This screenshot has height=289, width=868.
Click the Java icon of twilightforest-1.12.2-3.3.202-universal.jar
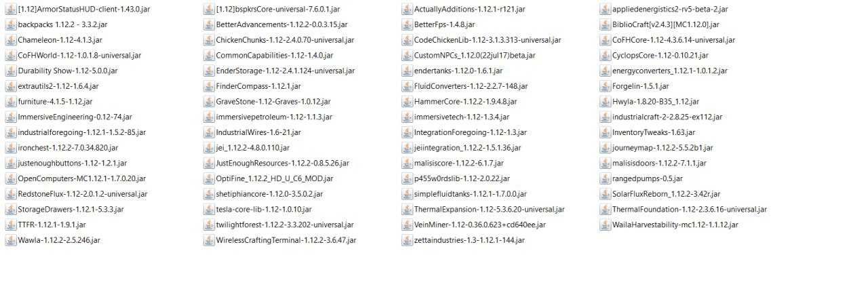210,225
